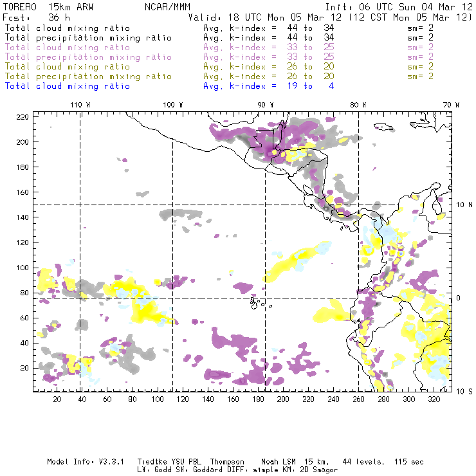Click the 'KM: 2D Smagor' text
This screenshot has width=476, height=476.
point(311,470)
